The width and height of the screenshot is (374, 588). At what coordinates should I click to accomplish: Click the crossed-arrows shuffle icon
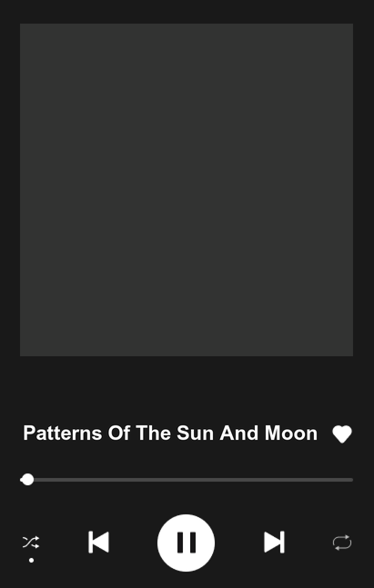31,543
